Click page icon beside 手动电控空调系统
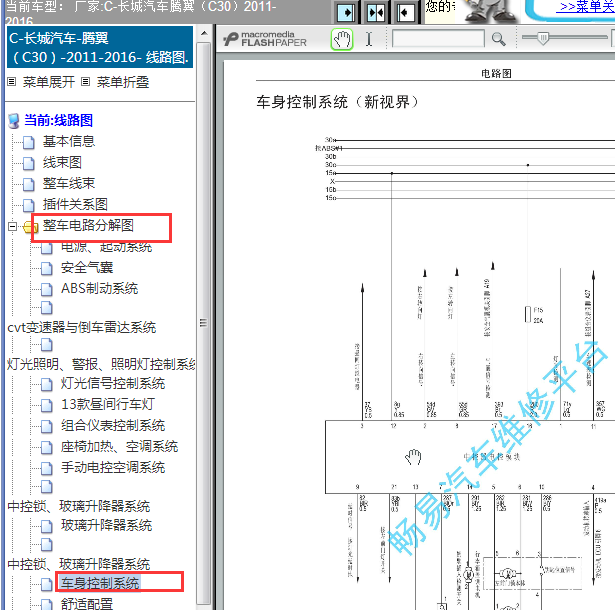 pyautogui.click(x=47, y=469)
